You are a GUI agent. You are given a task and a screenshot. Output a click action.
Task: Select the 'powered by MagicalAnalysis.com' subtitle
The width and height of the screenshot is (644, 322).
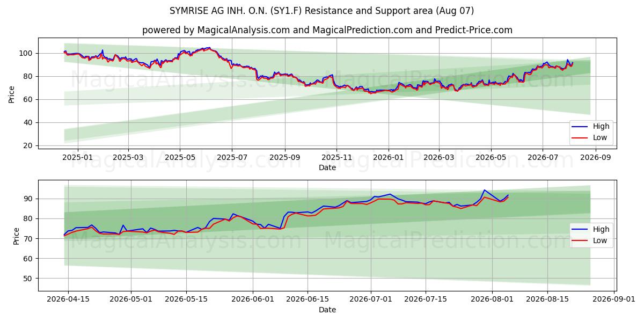tap(327, 30)
